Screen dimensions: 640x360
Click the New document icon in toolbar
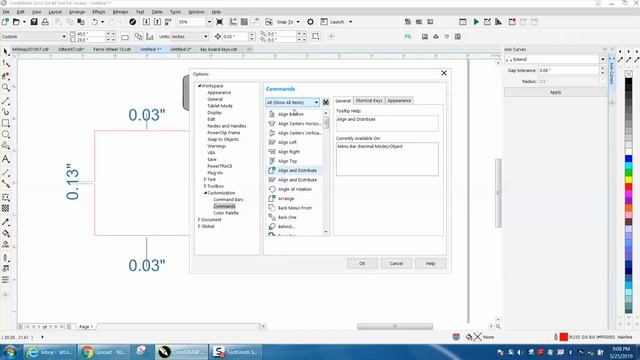click(5, 22)
